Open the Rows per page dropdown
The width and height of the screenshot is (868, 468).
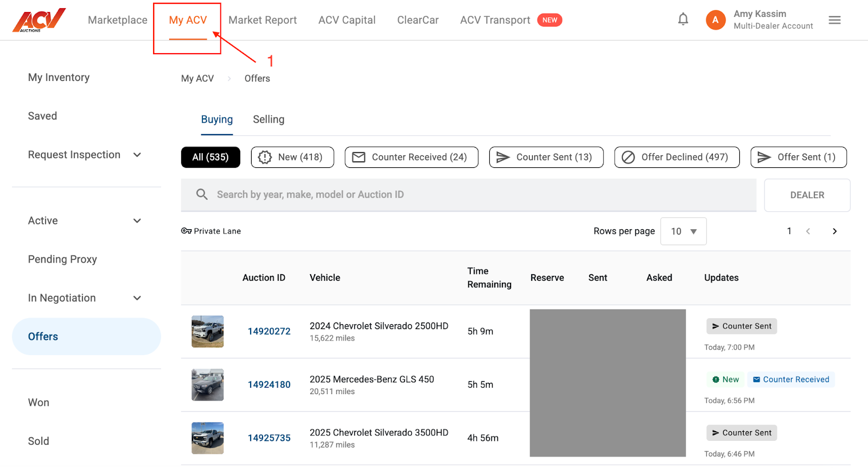pos(684,231)
